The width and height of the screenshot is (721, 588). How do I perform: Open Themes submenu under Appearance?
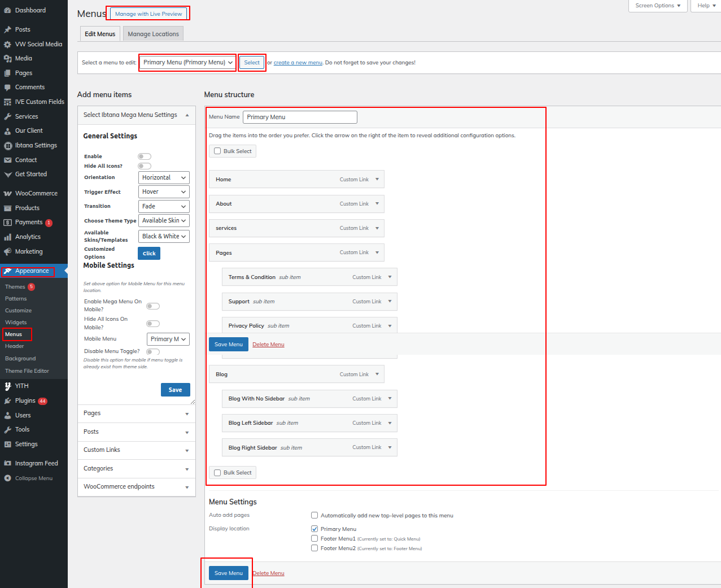click(15, 287)
